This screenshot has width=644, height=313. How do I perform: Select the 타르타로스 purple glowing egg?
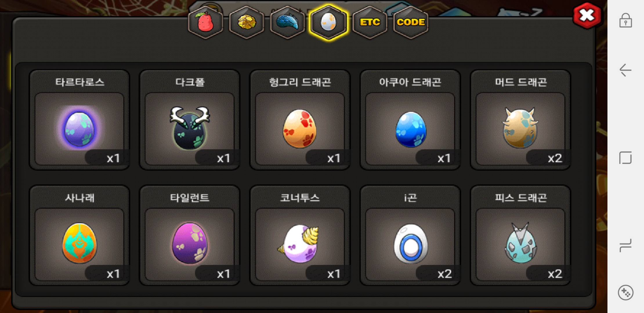[79, 120]
